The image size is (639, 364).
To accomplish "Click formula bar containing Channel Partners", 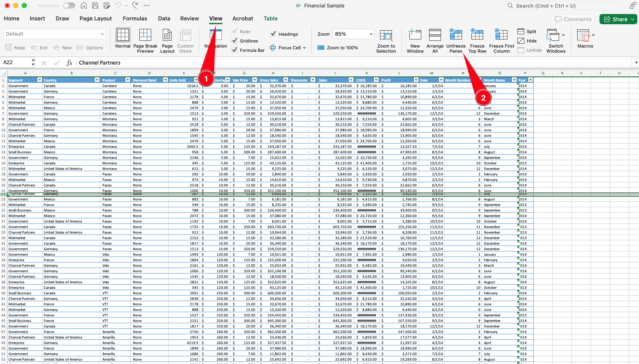I will tap(354, 62).
